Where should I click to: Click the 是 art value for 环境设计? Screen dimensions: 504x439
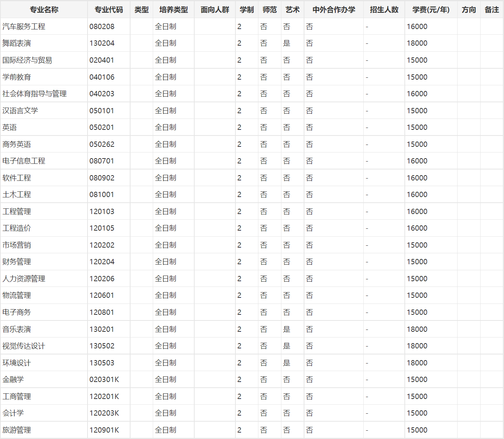287,363
